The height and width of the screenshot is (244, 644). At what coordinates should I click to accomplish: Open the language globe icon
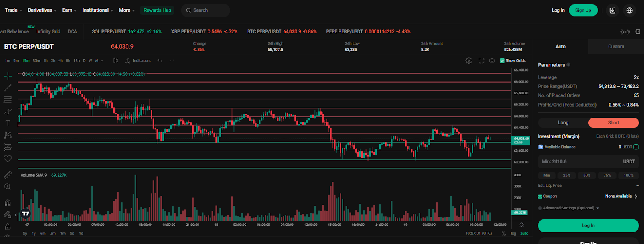[x=630, y=10]
